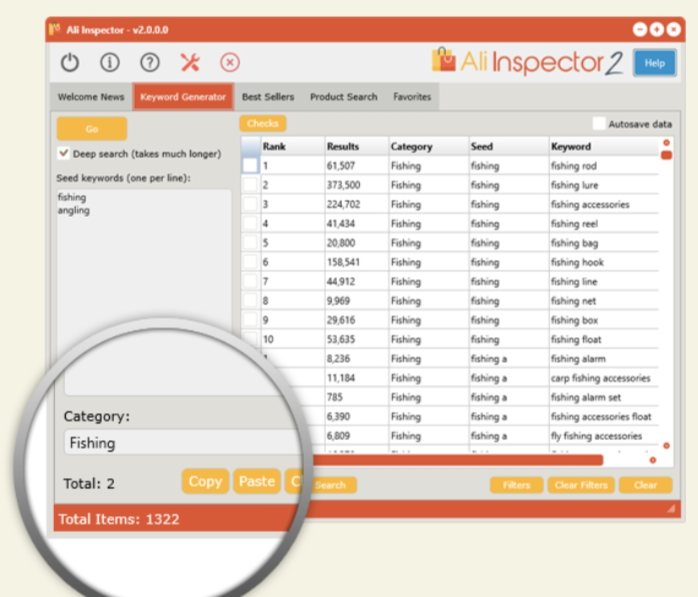Image resolution: width=698 pixels, height=597 pixels.
Task: Open the info icon
Action: coord(110,62)
